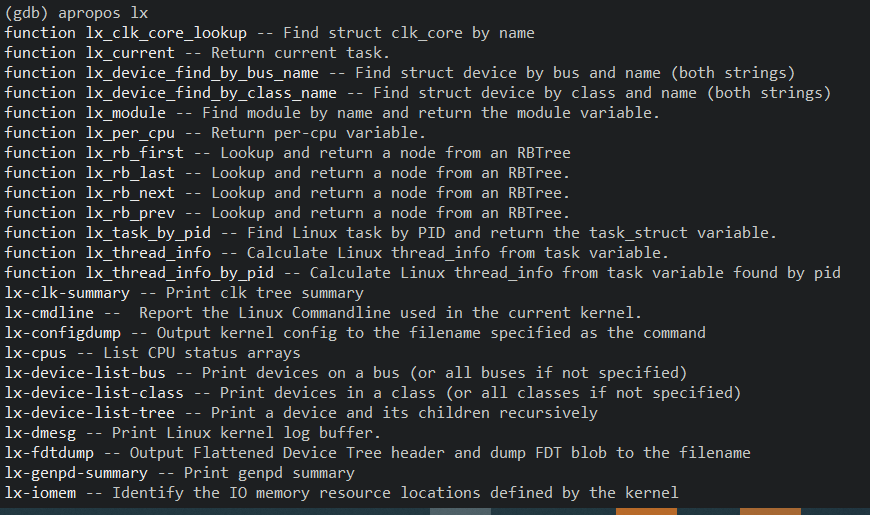The width and height of the screenshot is (870, 515).
Task: Select the lx-fdtdump command entry
Action: tap(50, 453)
